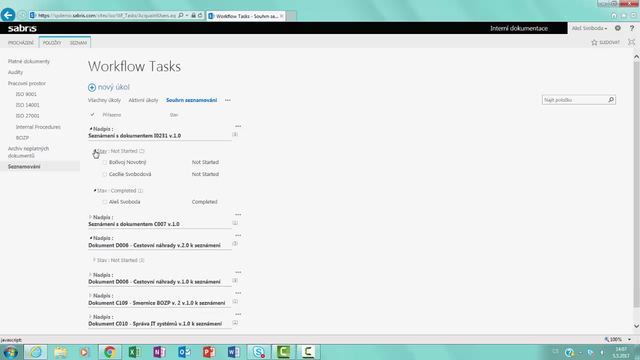Click the Sledovat star icon
The width and height of the screenshot is (640, 360).
594,42
